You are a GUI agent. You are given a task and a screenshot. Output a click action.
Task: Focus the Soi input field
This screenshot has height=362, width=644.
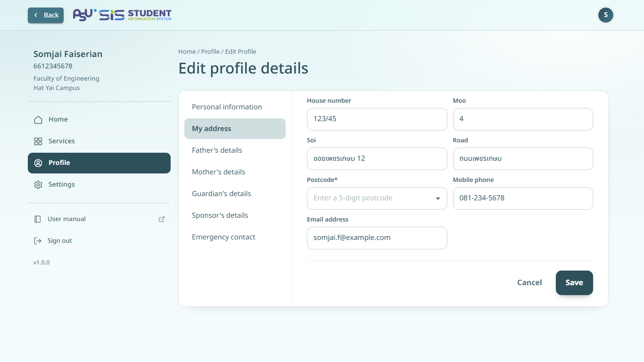coord(377,159)
